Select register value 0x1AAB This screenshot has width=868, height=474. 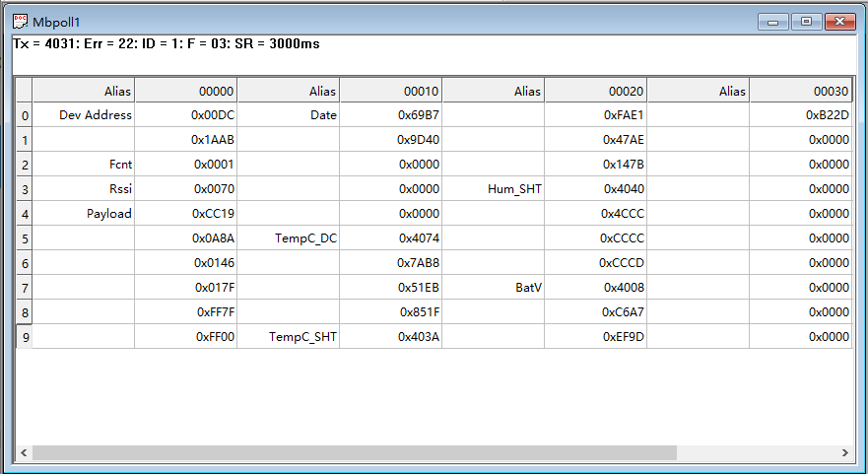[x=186, y=140]
